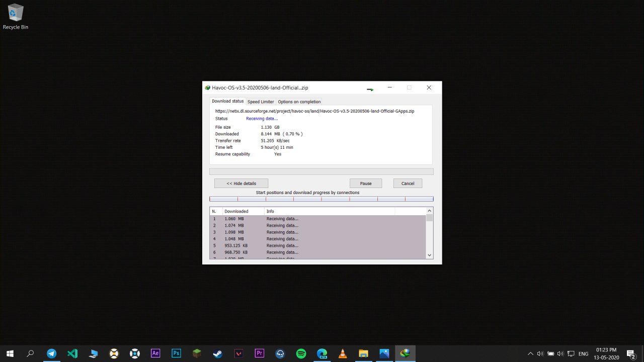Select connection row 1 with 1.060 MB
The width and height of the screenshot is (644, 362).
click(x=317, y=219)
